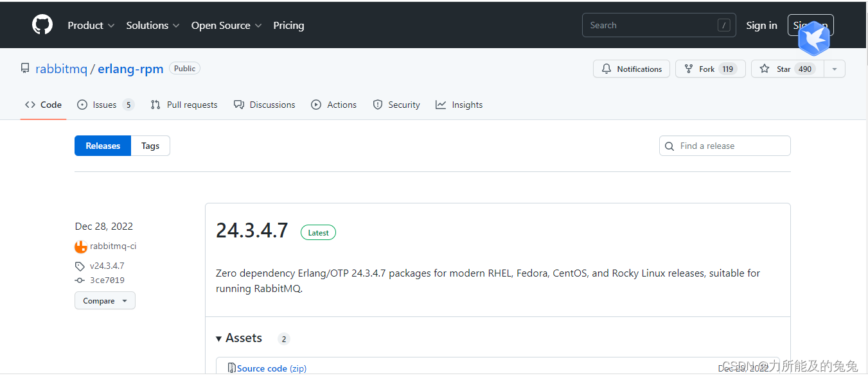Switch to the Tags view
This screenshot has height=378, width=868.
tap(150, 146)
